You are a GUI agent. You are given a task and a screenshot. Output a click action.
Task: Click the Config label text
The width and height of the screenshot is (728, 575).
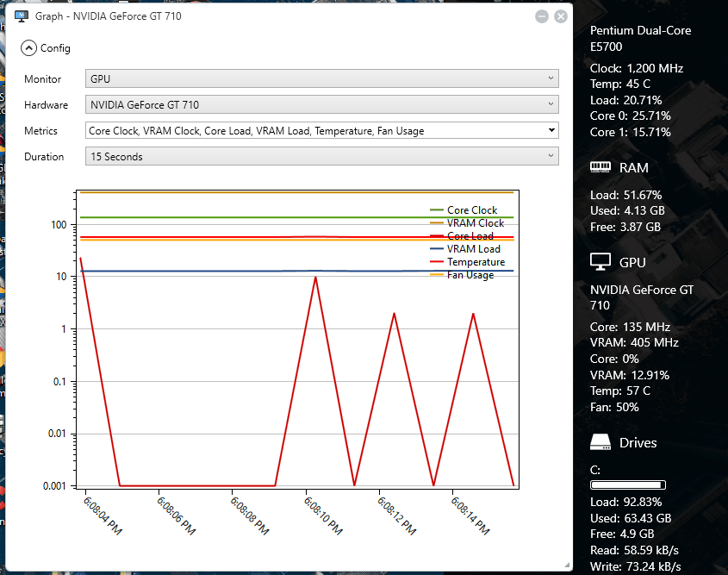coord(55,47)
